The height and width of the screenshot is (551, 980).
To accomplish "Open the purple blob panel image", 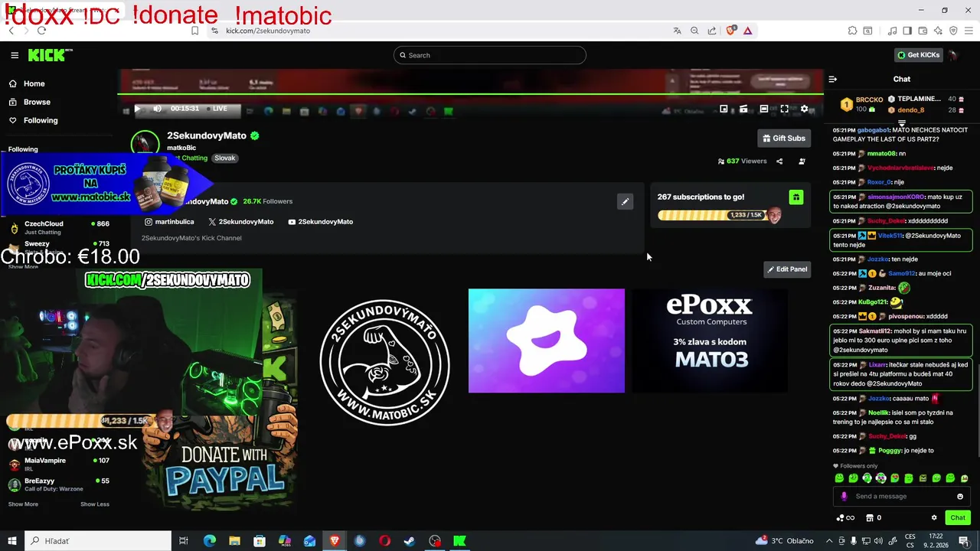I will click(547, 341).
